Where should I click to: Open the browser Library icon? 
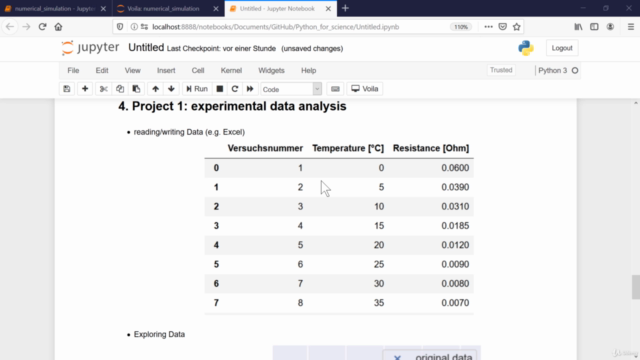578,27
